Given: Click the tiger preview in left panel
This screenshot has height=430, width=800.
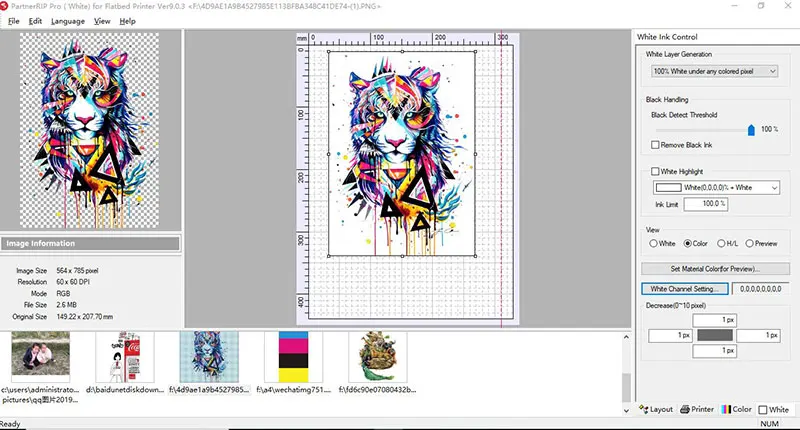Looking at the screenshot, I should (89, 130).
